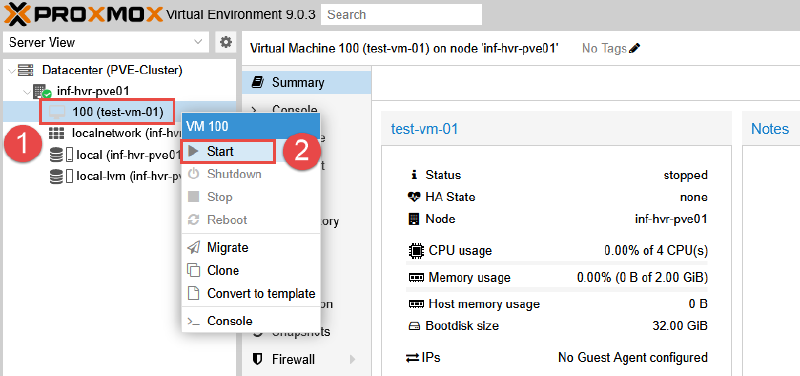Edit tags with the pencil icon
Screen dimensions: 800x376
[634, 48]
